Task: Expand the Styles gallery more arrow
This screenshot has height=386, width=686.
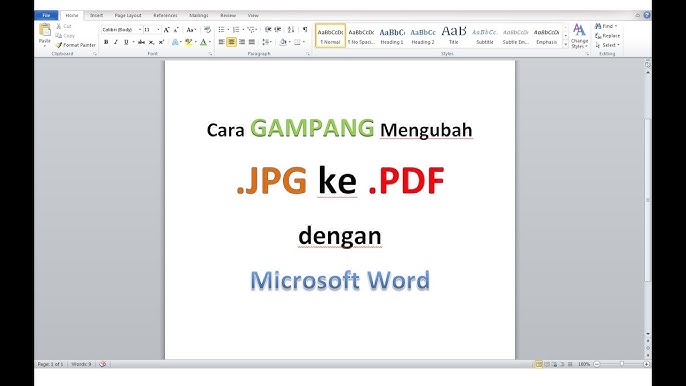Action: [565, 44]
